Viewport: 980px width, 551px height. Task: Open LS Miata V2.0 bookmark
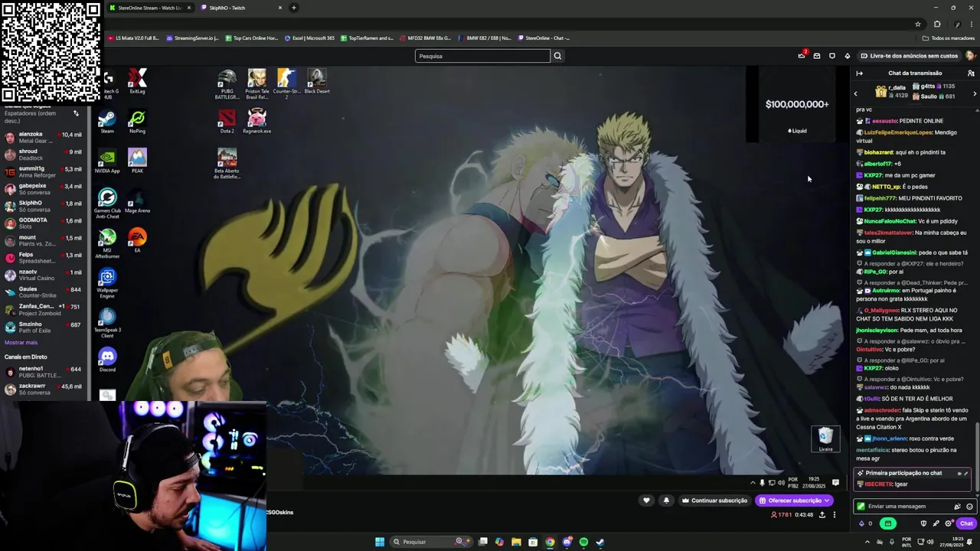pos(133,37)
